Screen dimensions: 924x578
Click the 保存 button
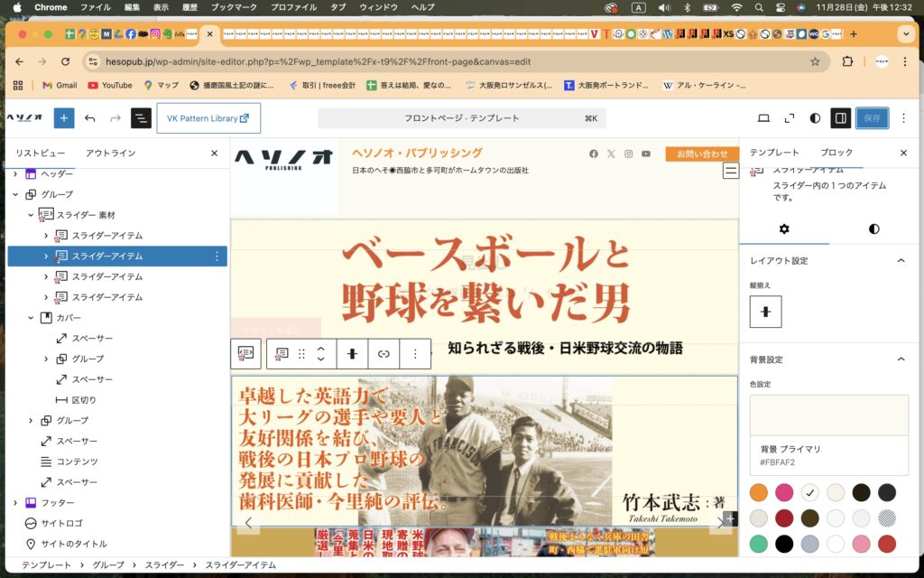pos(872,118)
